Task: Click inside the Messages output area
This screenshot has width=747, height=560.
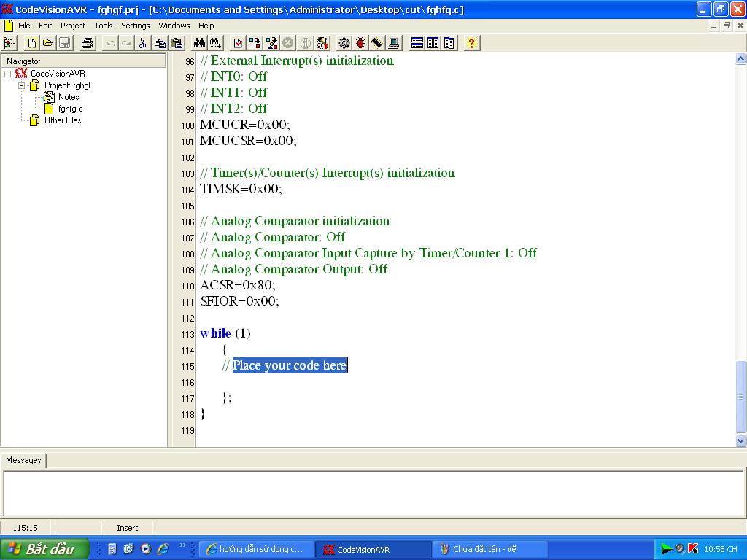Action: coord(373,492)
